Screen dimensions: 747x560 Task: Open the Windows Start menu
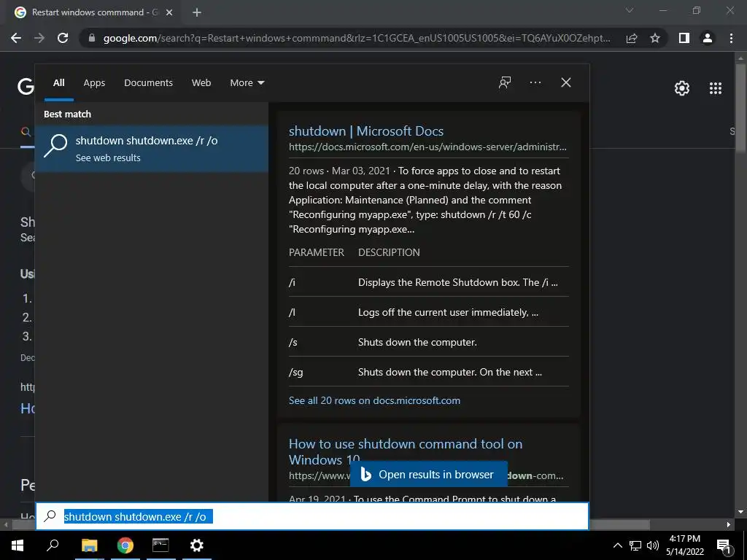click(18, 545)
